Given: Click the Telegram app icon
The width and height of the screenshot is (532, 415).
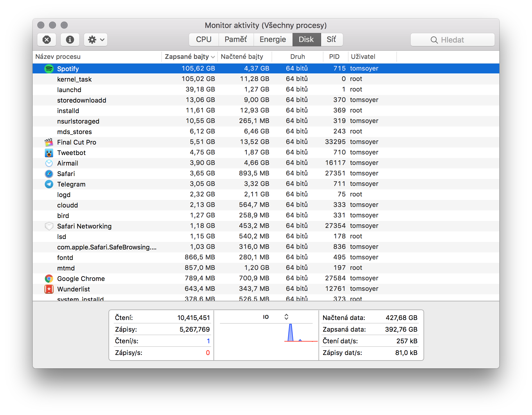Looking at the screenshot, I should (x=49, y=184).
